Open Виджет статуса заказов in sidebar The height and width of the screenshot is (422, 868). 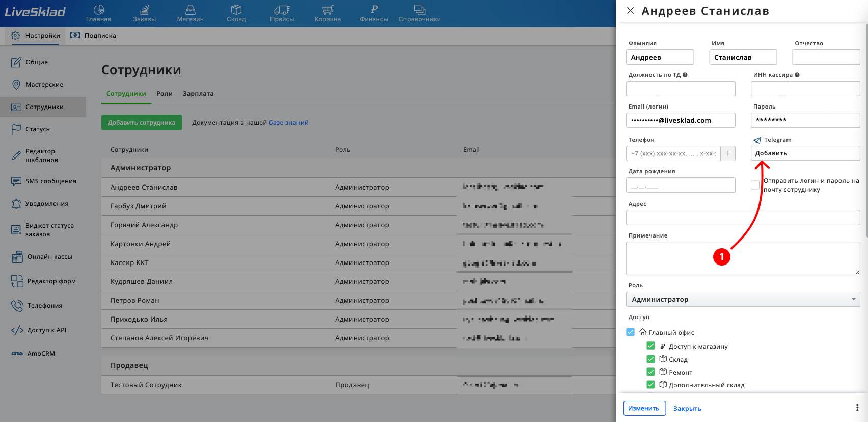point(43,230)
